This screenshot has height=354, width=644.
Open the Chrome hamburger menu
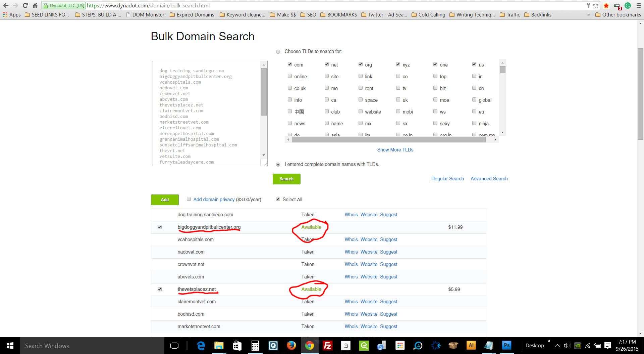(639, 6)
